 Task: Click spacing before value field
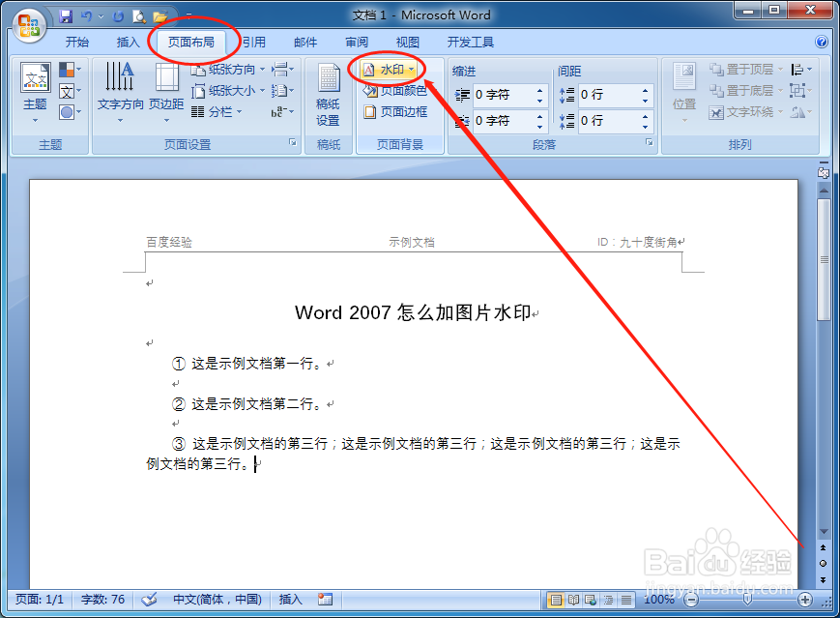(x=609, y=95)
